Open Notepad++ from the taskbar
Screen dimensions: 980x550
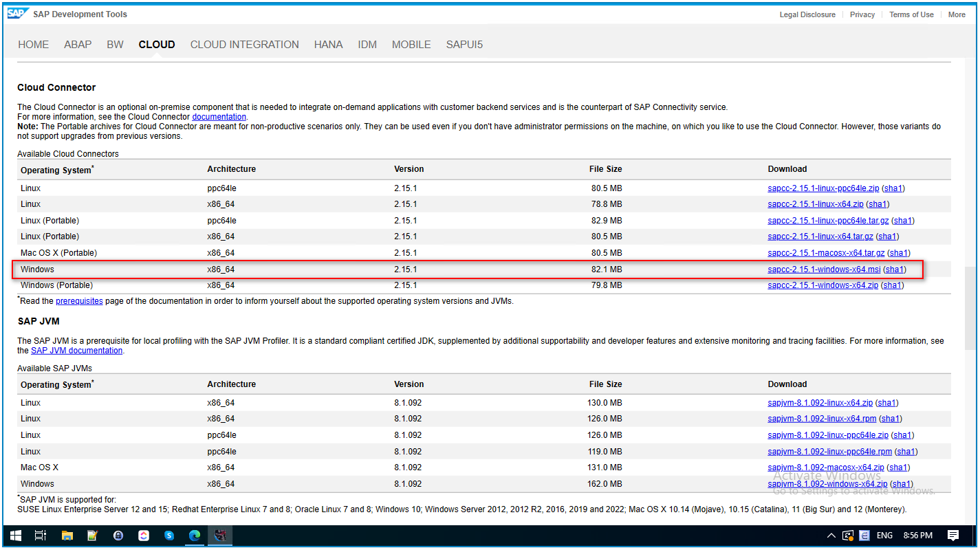(x=92, y=535)
